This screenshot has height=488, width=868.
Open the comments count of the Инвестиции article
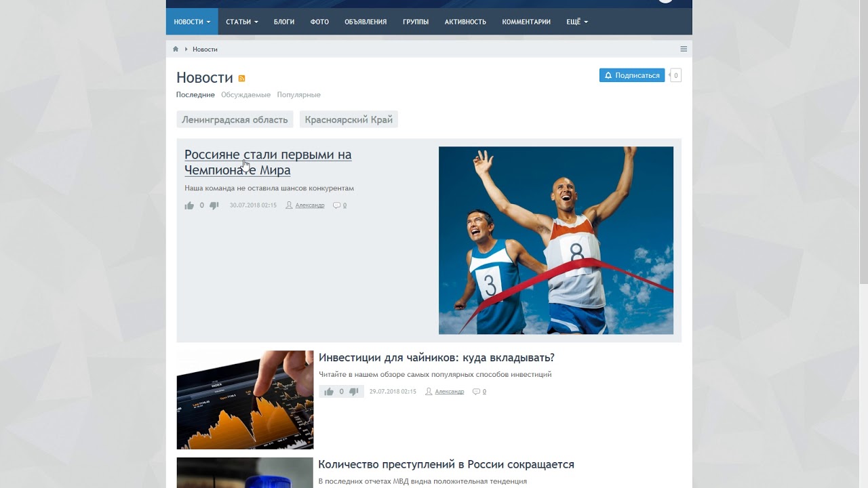(479, 392)
